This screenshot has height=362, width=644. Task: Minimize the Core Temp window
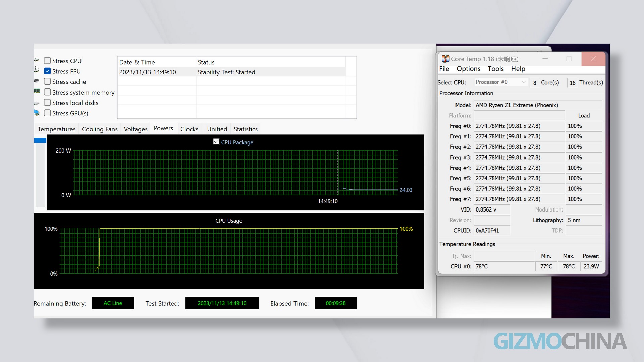[x=545, y=59]
